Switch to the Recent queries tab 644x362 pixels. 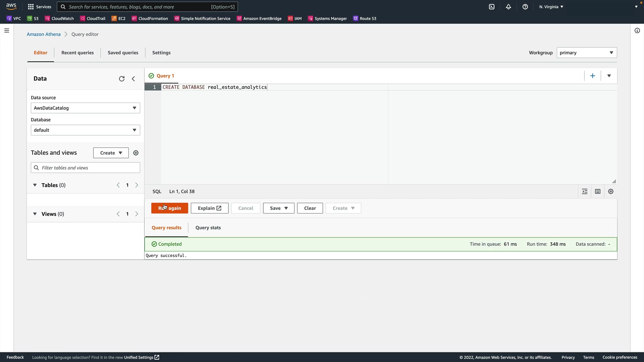[x=77, y=53]
